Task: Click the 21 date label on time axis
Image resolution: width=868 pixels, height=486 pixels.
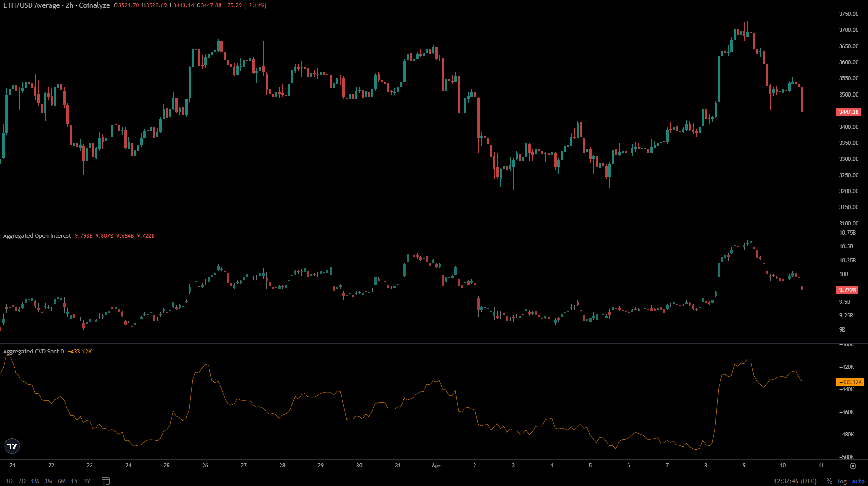Action: [13, 466]
